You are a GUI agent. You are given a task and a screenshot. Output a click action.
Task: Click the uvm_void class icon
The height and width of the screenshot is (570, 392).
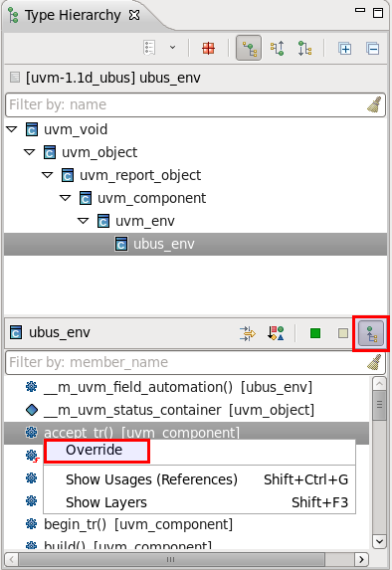pyautogui.click(x=32, y=129)
